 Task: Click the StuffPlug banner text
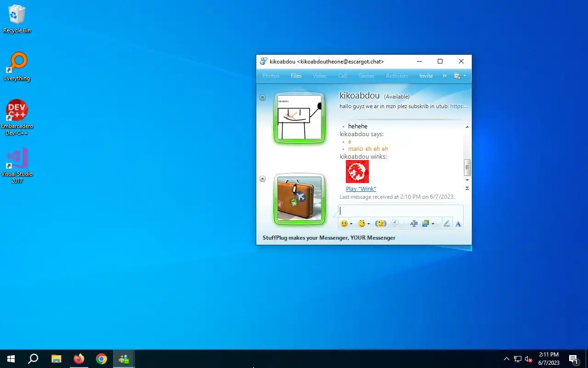[x=329, y=238]
